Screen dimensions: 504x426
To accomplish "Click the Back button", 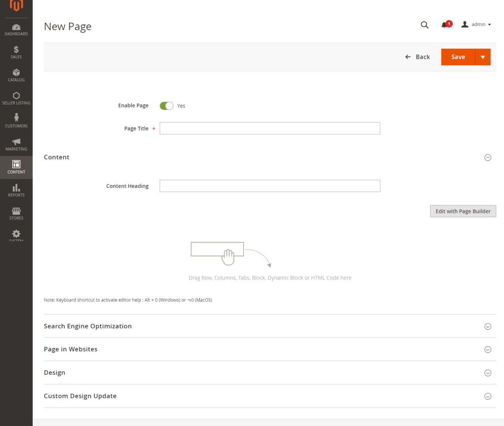I will click(x=417, y=57).
